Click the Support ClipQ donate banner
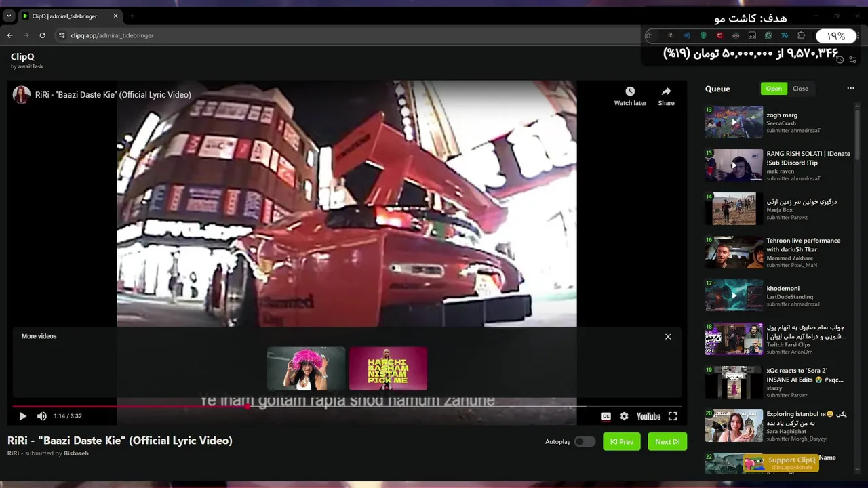The image size is (868, 488). pos(781,463)
